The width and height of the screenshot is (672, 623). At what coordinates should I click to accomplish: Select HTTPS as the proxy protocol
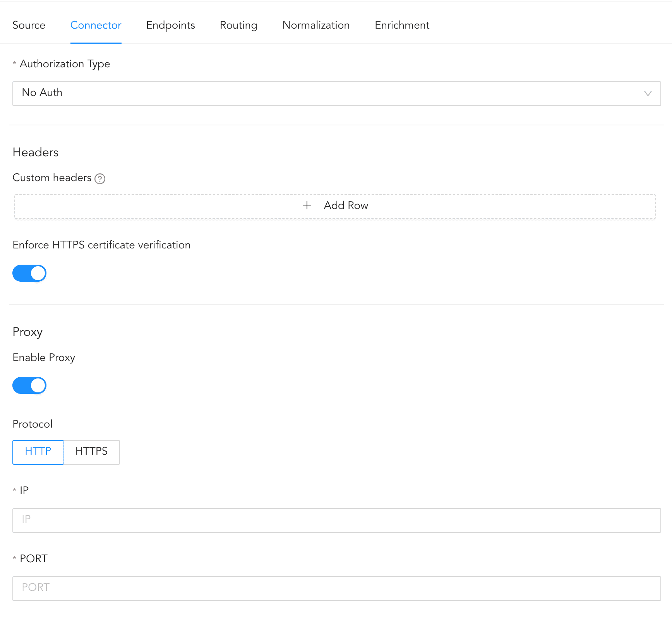91,452
